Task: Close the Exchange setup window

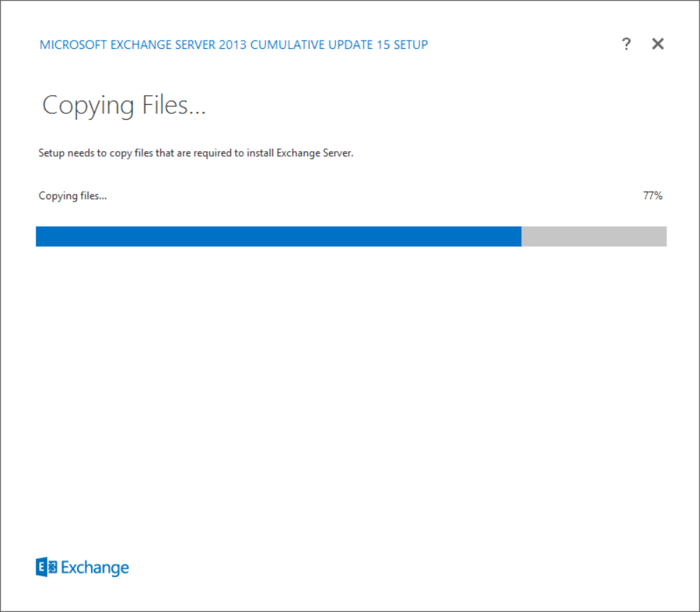Action: [657, 44]
